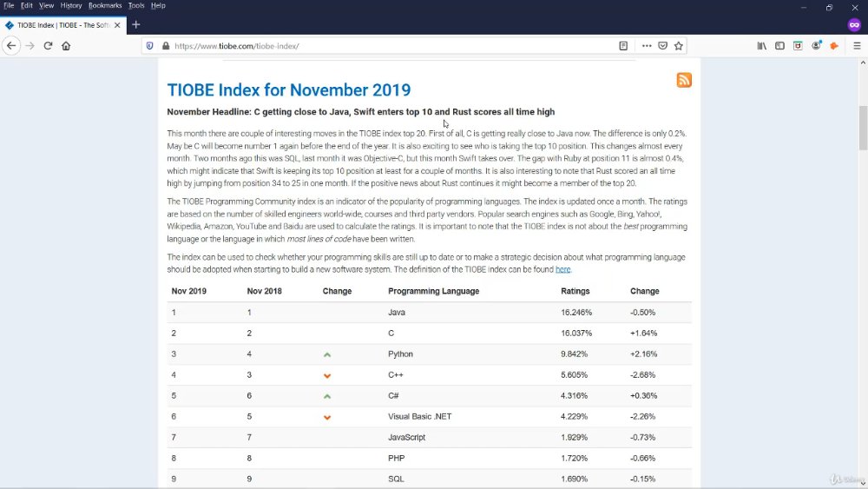The height and width of the screenshot is (489, 868).
Task: Restore down the browser window
Action: (x=829, y=7)
